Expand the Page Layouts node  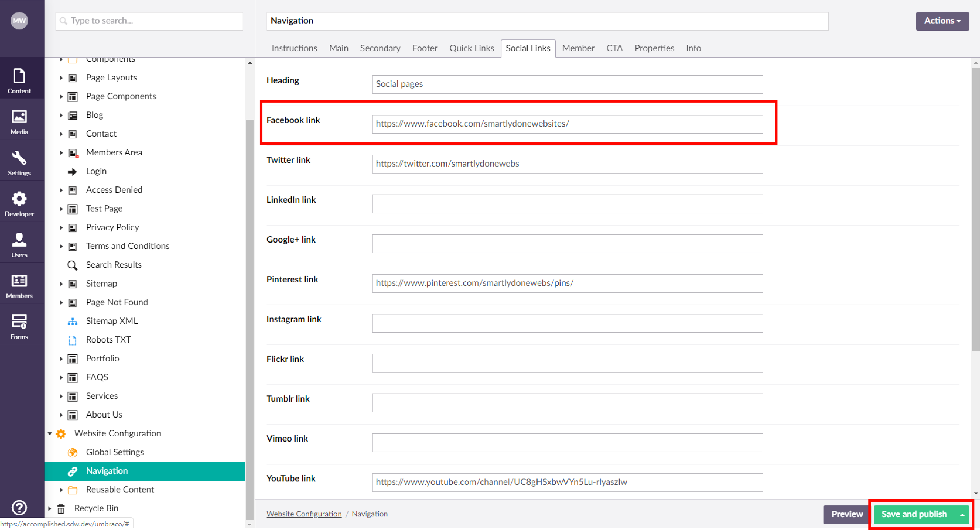coord(61,78)
